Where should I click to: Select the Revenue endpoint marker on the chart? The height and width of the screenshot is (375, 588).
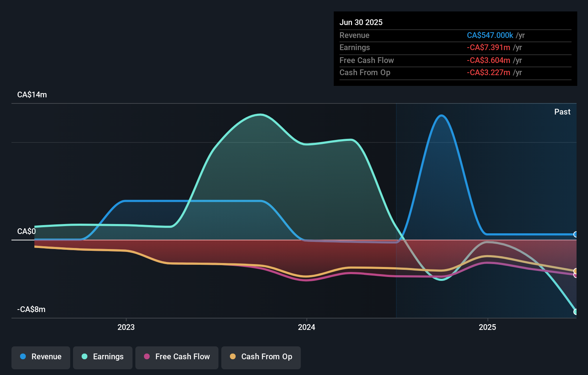[575, 234]
